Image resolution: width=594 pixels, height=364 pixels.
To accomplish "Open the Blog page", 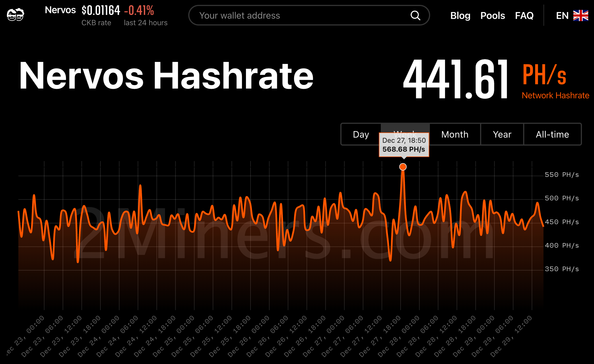I will 460,15.
